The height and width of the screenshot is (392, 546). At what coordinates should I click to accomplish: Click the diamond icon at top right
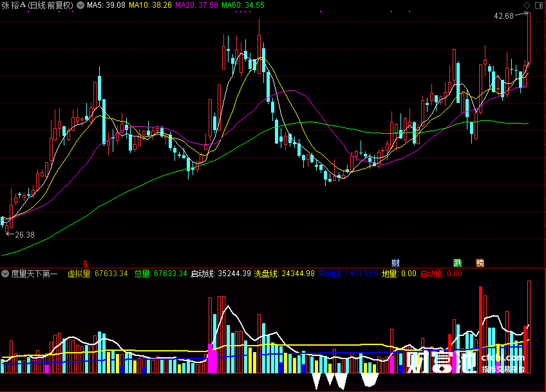tap(527, 5)
